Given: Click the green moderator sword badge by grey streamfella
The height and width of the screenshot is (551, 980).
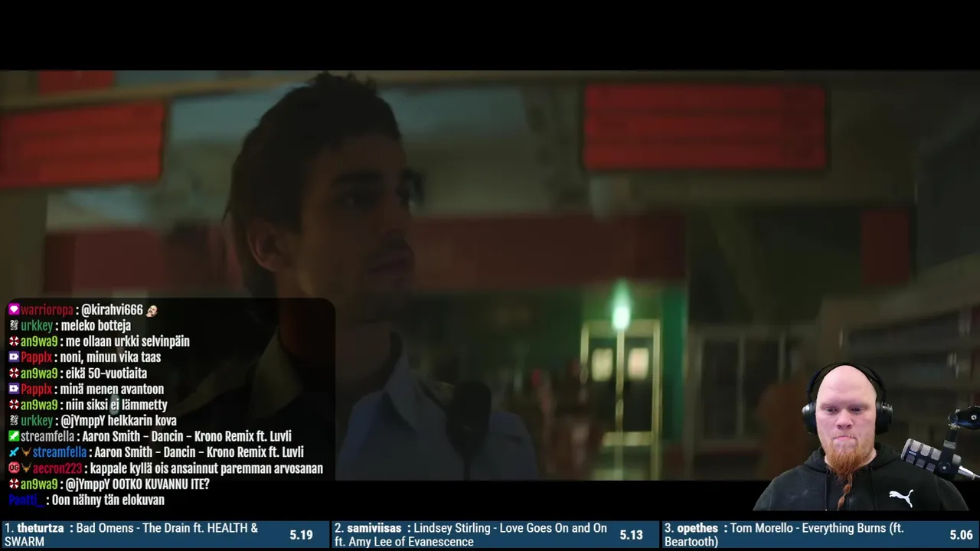Looking at the screenshot, I should click(x=14, y=436).
